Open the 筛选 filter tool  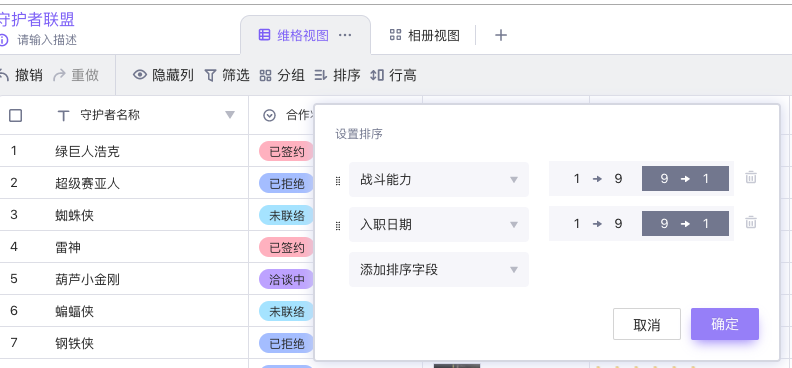click(x=227, y=75)
